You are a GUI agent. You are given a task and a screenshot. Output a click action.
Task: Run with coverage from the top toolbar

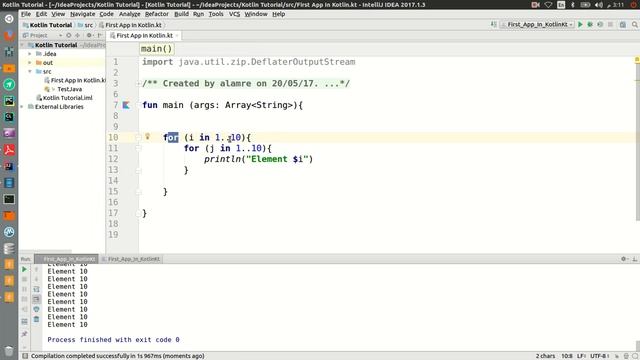pos(600,24)
